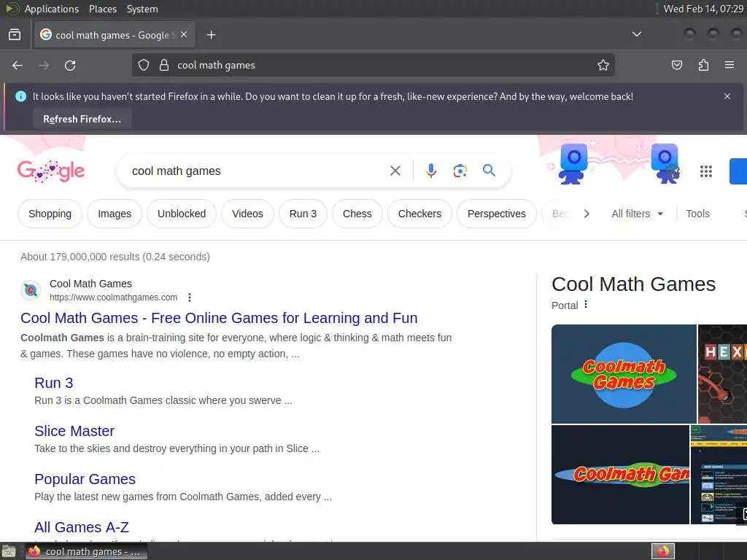747x560 pixels.
Task: Expand the list all tabs chevron
Action: tap(636, 34)
